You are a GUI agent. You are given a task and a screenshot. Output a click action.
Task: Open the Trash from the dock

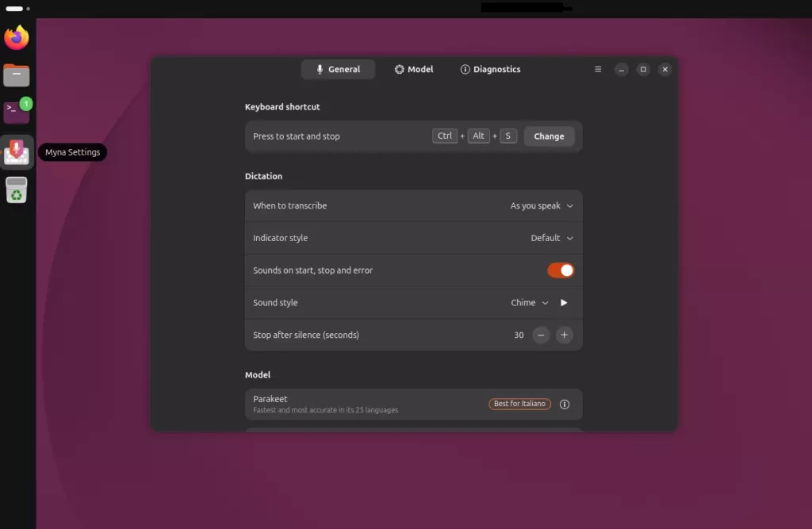pos(17,190)
